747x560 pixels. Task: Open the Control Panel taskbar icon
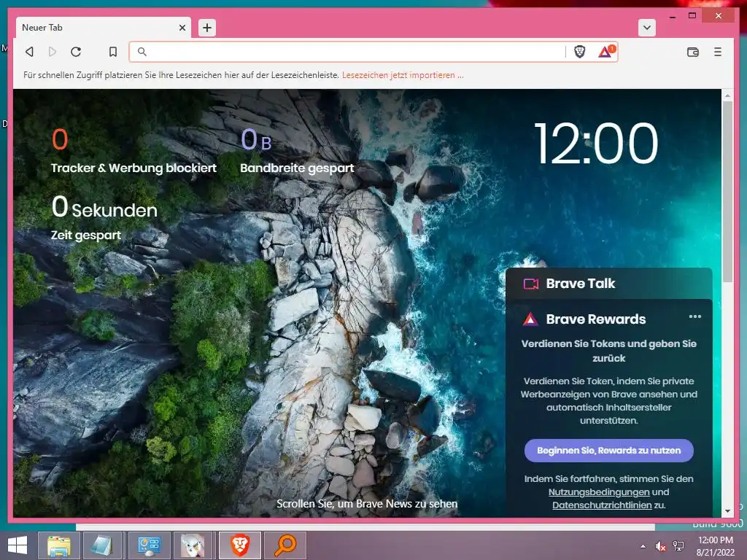coord(149,545)
